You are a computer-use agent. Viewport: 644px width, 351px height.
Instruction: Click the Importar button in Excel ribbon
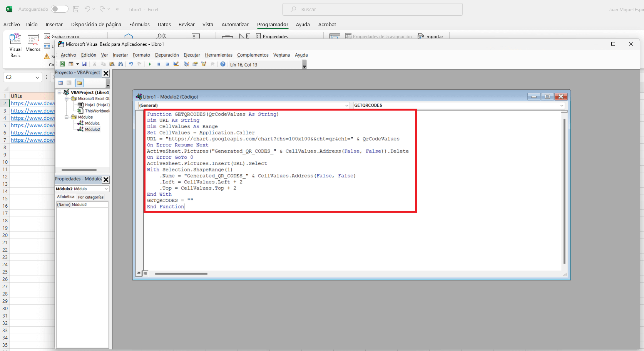tap(430, 36)
